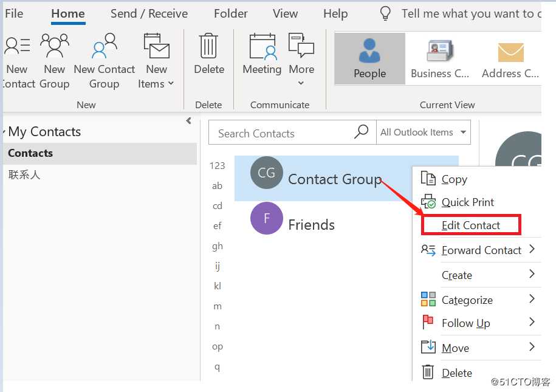Open the File tab
The width and height of the screenshot is (556, 392).
[x=14, y=13]
